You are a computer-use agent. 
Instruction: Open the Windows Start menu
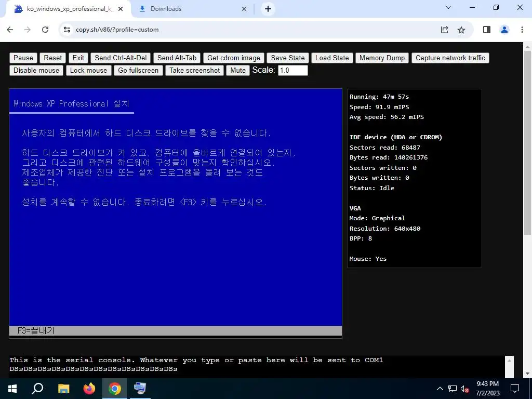12,389
